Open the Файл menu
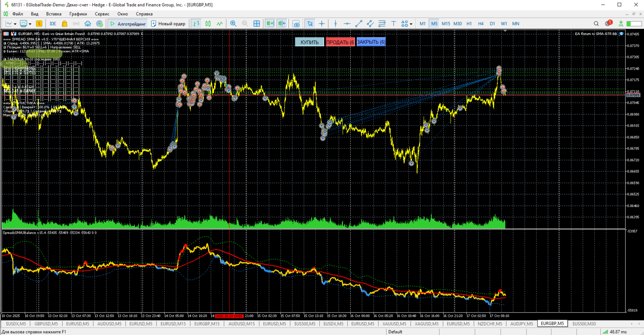The width and height of the screenshot is (644, 335). tap(17, 14)
